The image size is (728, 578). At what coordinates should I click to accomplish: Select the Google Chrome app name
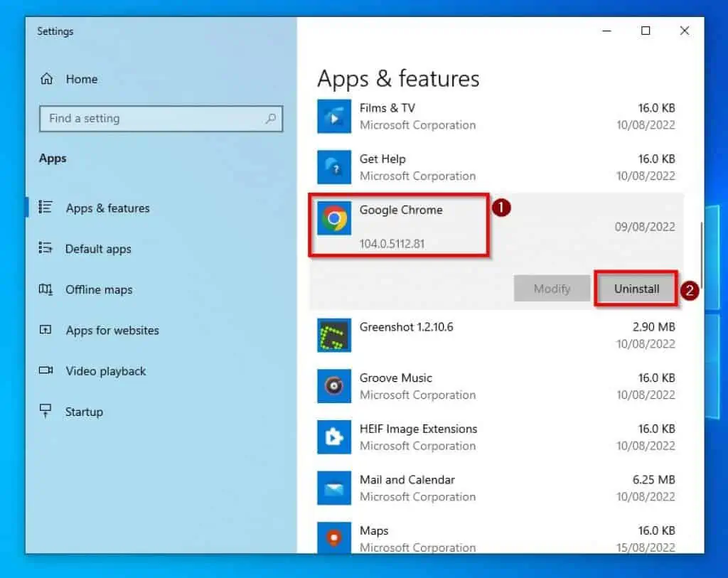click(x=401, y=210)
